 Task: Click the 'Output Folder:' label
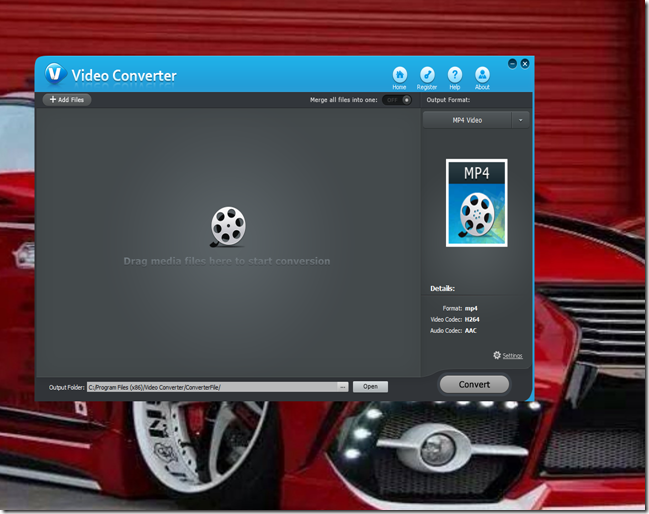point(67,387)
